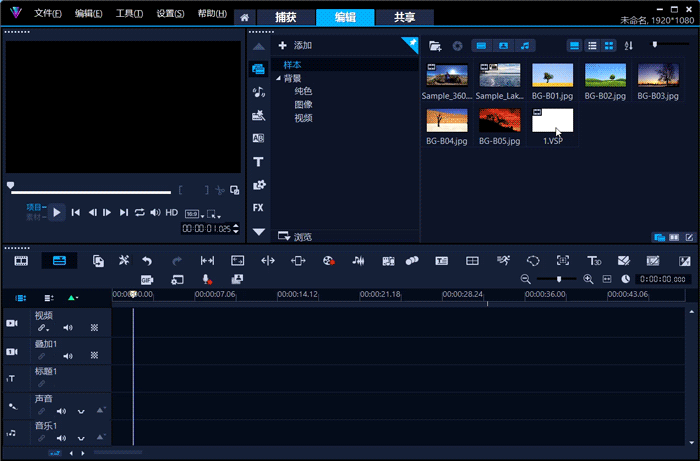Open the 文件(F) menu
Image resolution: width=700 pixels, height=461 pixels.
coord(47,14)
